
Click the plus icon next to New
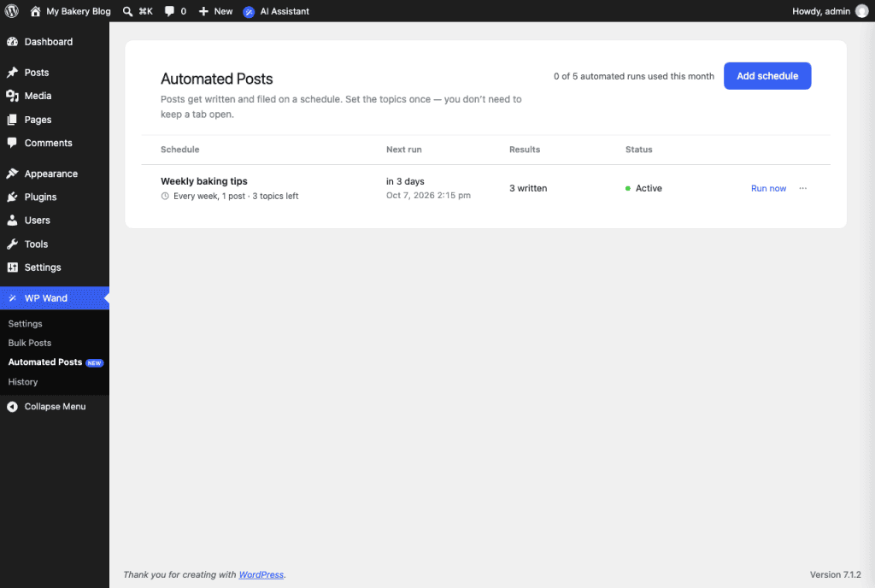coord(203,11)
